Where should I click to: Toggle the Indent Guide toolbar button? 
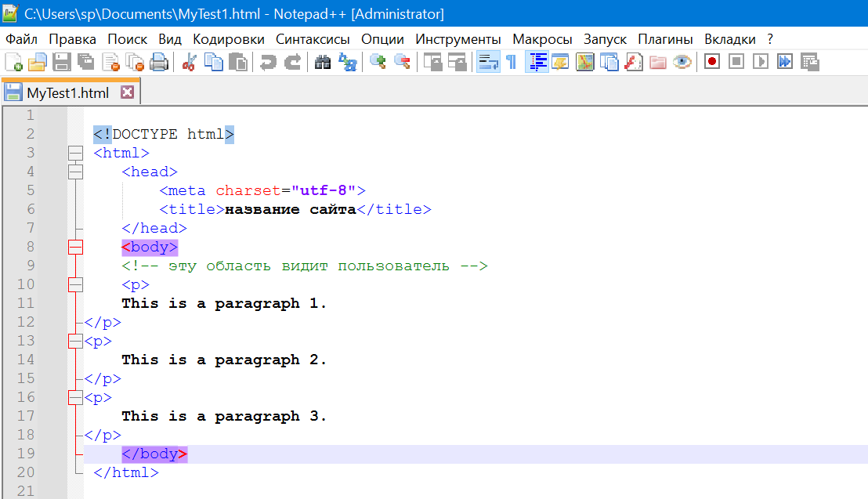click(x=537, y=62)
